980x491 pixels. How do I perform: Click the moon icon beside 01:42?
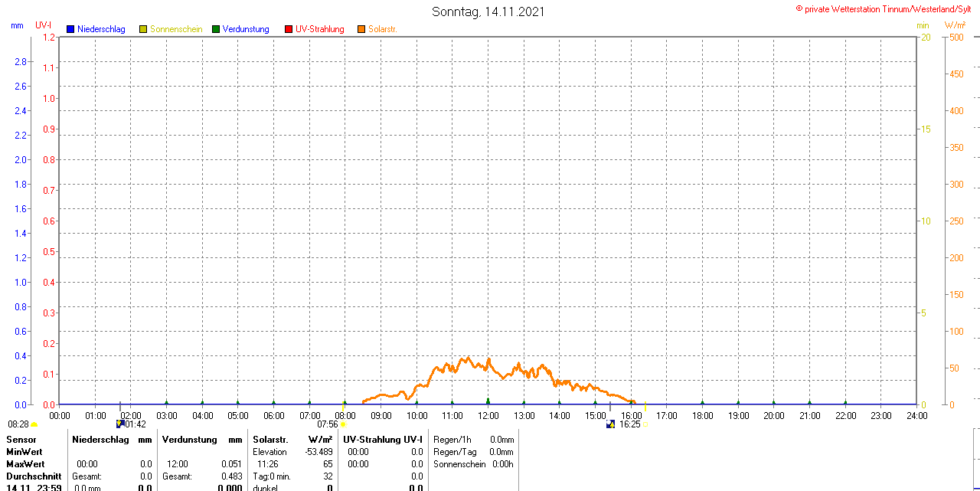coord(119,424)
